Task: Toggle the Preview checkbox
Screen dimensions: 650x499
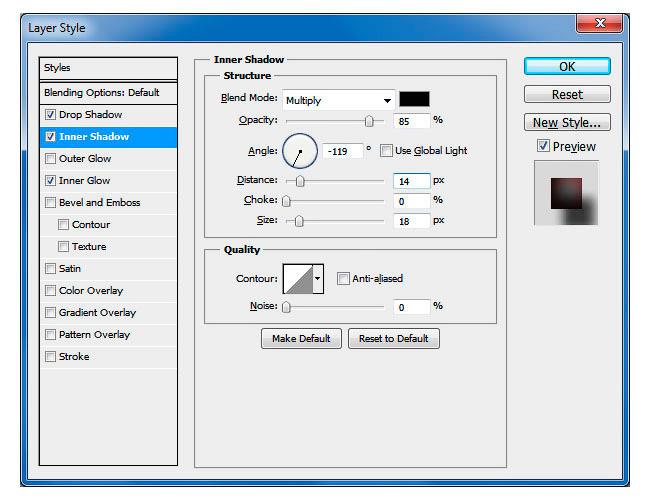Action: pos(543,146)
